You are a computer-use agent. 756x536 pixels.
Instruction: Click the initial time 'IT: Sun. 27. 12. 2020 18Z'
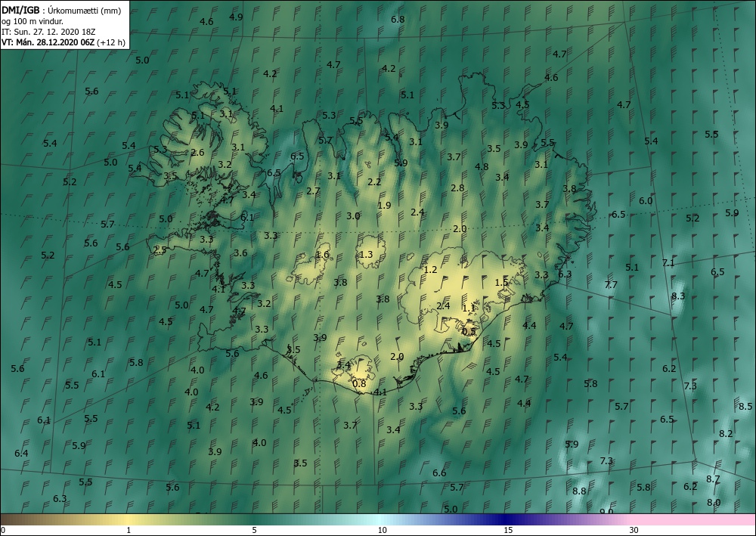(x=48, y=32)
